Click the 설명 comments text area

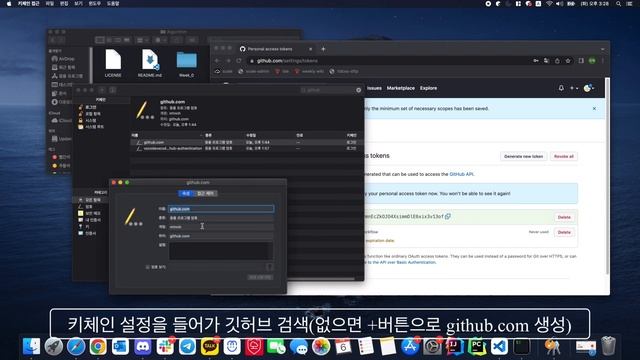coord(221,250)
